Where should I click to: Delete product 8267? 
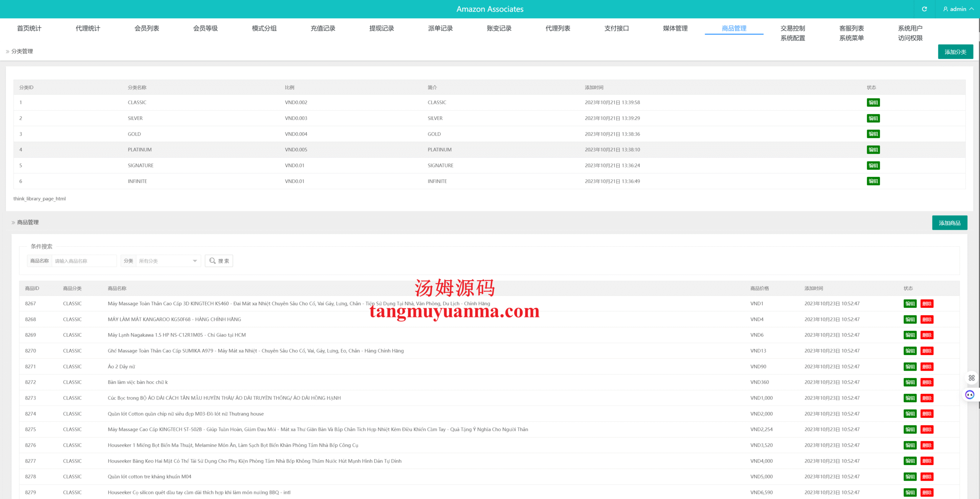pyautogui.click(x=926, y=304)
